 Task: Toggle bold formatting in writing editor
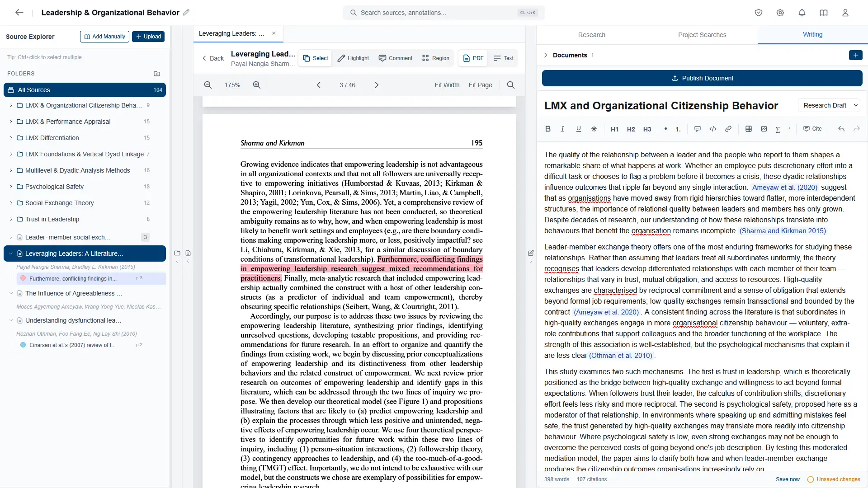tap(548, 129)
